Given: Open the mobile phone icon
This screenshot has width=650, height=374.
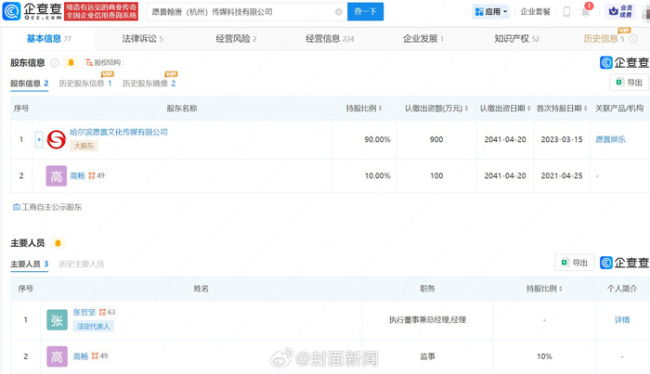Looking at the screenshot, I should point(566,12).
